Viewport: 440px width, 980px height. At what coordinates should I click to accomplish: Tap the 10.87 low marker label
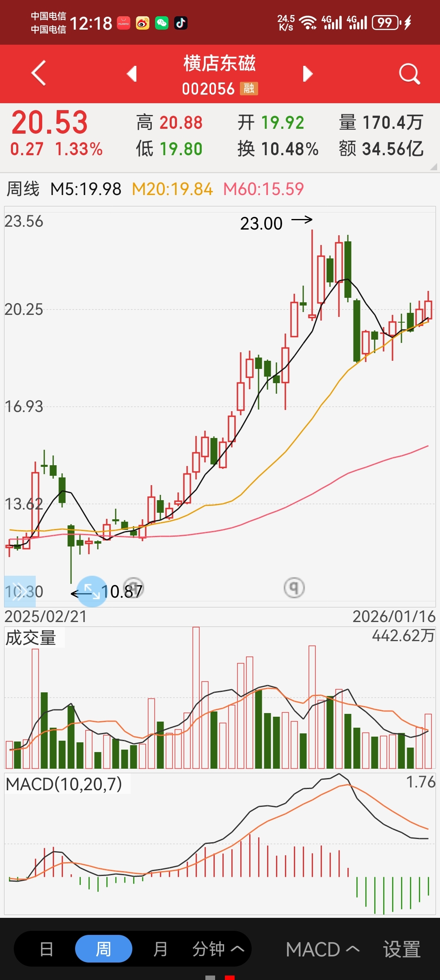tap(122, 592)
